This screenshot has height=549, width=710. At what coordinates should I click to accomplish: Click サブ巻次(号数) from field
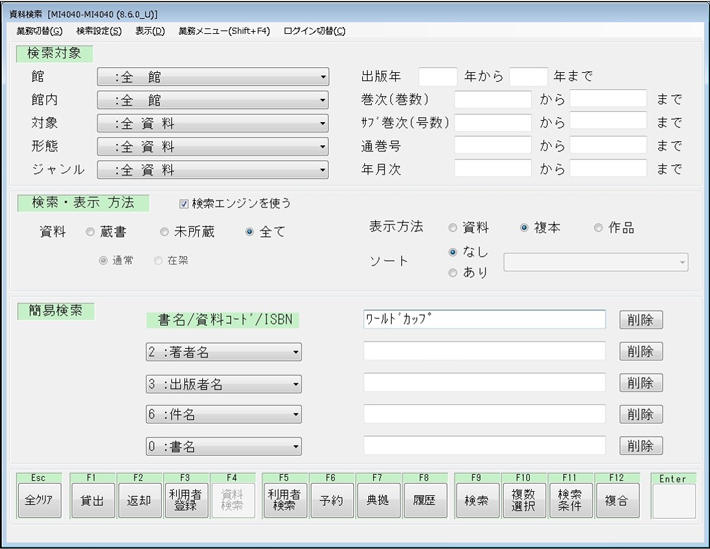click(493, 122)
